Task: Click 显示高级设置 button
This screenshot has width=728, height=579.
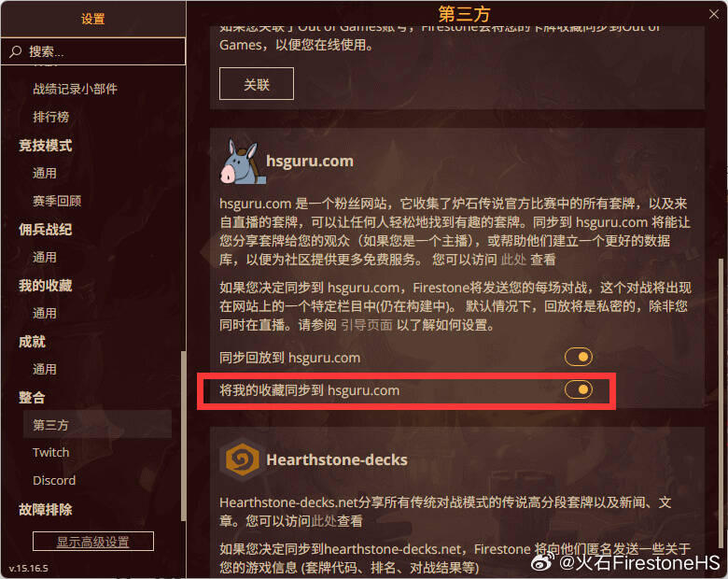Action: [92, 542]
